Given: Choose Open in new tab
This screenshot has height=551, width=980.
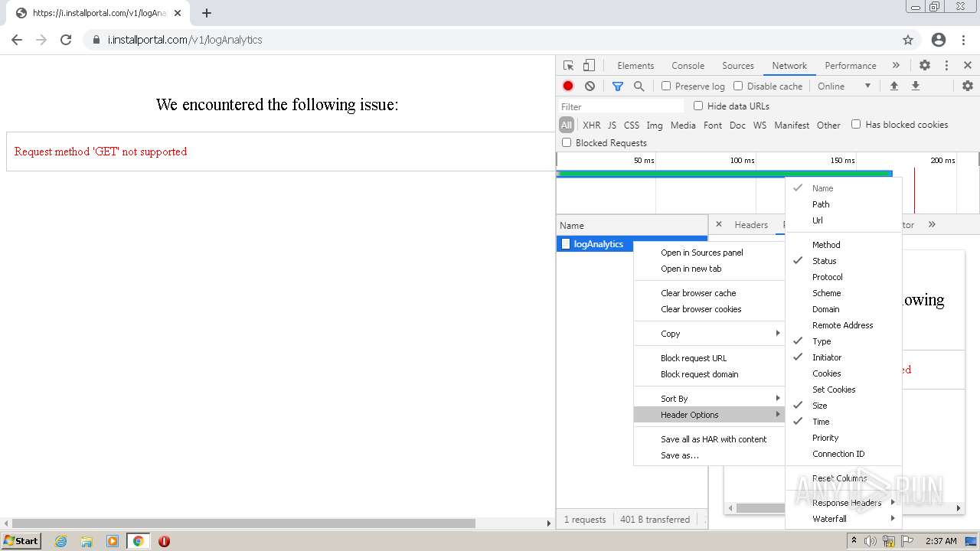Looking at the screenshot, I should point(710,269).
